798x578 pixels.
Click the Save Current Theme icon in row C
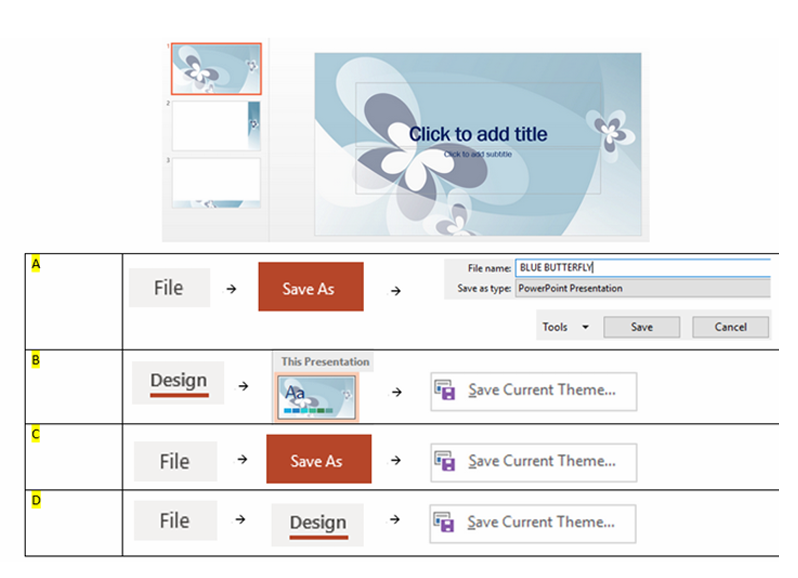(x=447, y=461)
